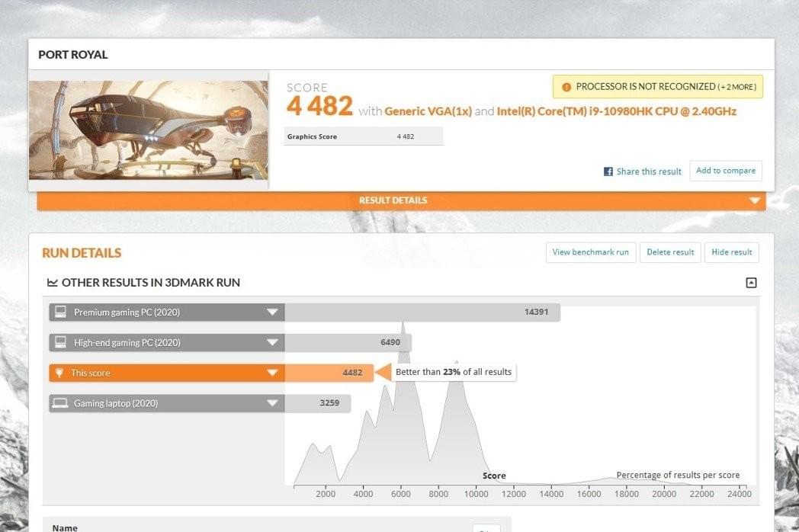
Task: Click the 2000 label on score axis
Action: (x=326, y=494)
